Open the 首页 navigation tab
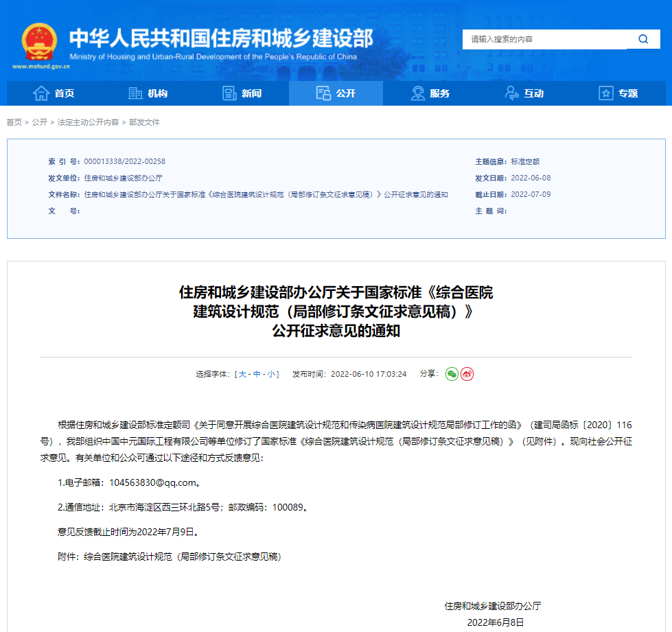This screenshot has height=632, width=672. tap(54, 93)
